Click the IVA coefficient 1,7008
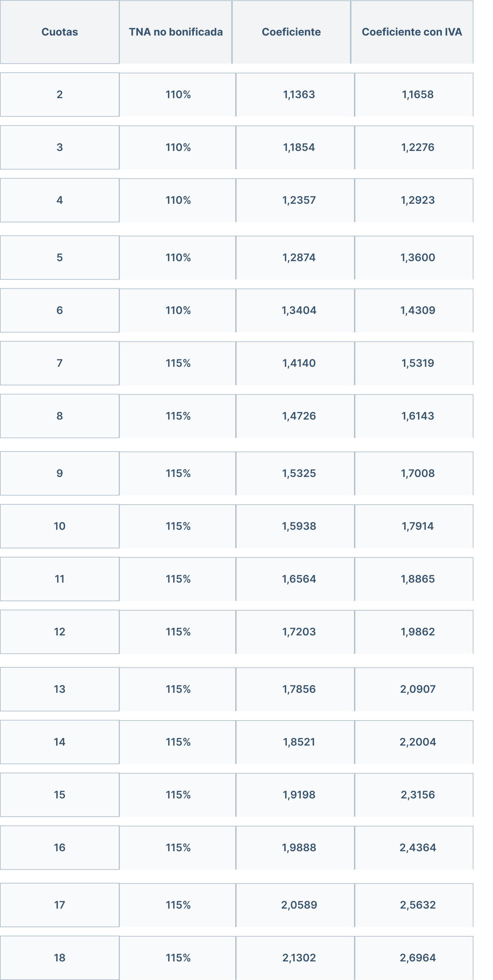This screenshot has height=980, width=493. click(417, 473)
